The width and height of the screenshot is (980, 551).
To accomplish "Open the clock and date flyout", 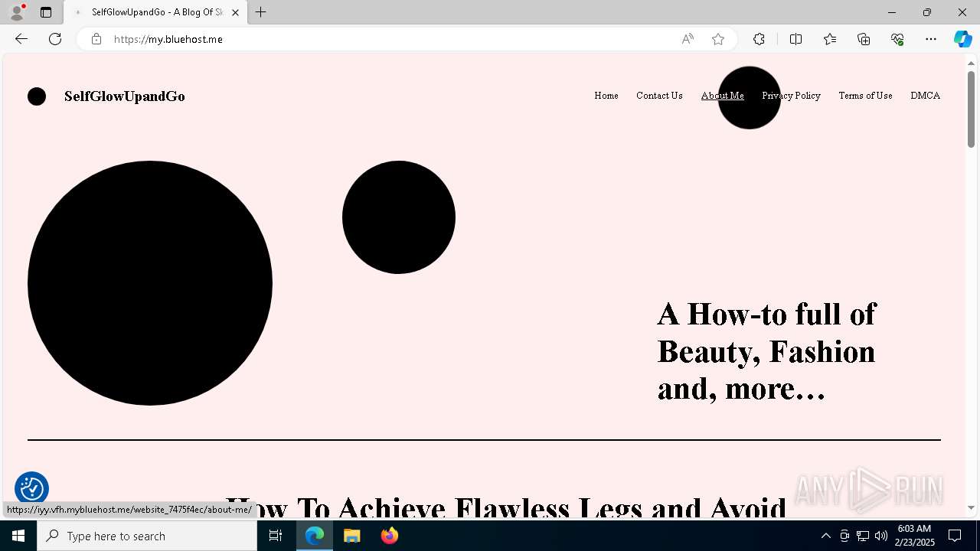I will click(915, 536).
